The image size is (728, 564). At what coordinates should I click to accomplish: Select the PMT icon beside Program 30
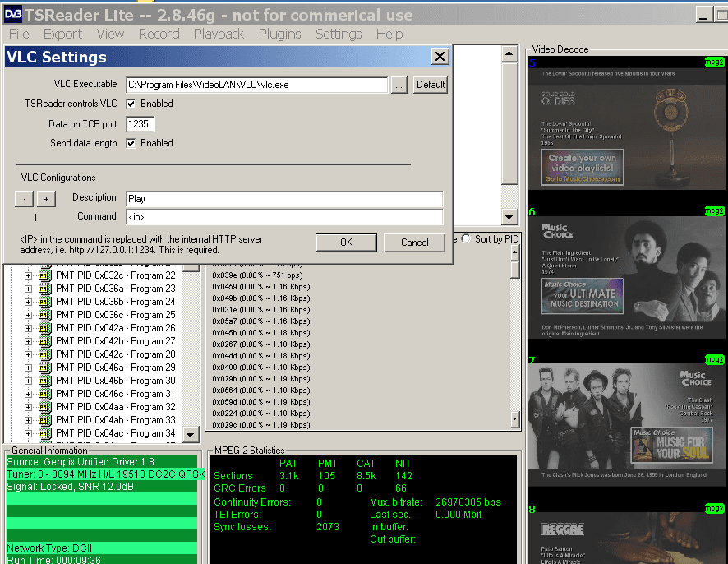44,381
